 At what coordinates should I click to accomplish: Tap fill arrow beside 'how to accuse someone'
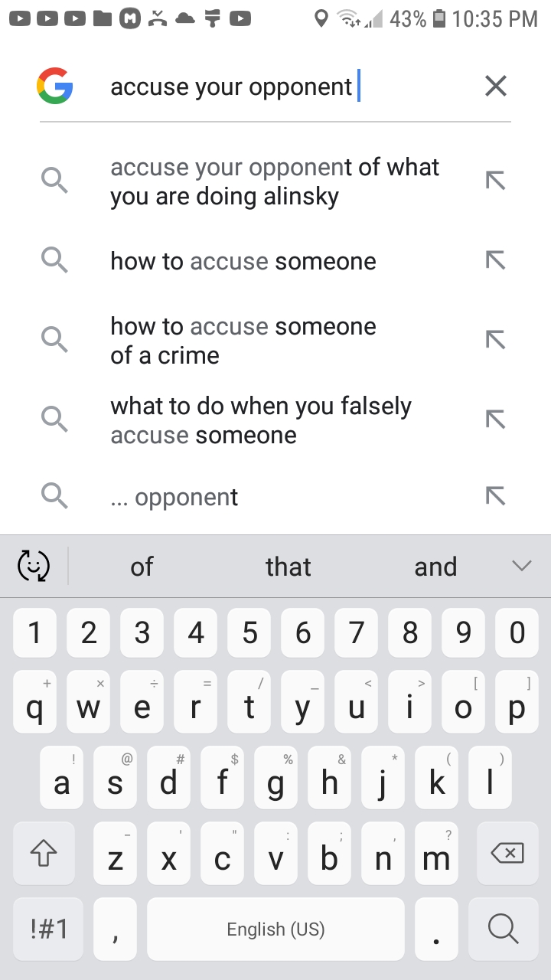(496, 260)
